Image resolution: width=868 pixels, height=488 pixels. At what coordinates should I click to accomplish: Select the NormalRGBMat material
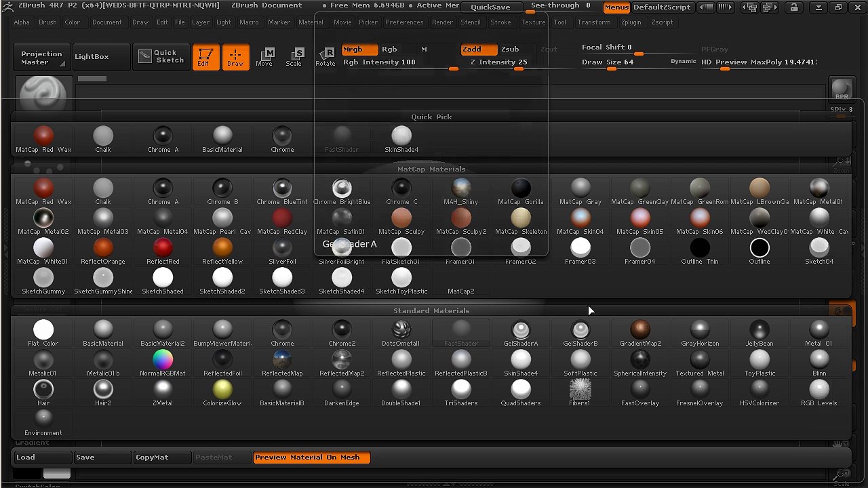pyautogui.click(x=163, y=363)
